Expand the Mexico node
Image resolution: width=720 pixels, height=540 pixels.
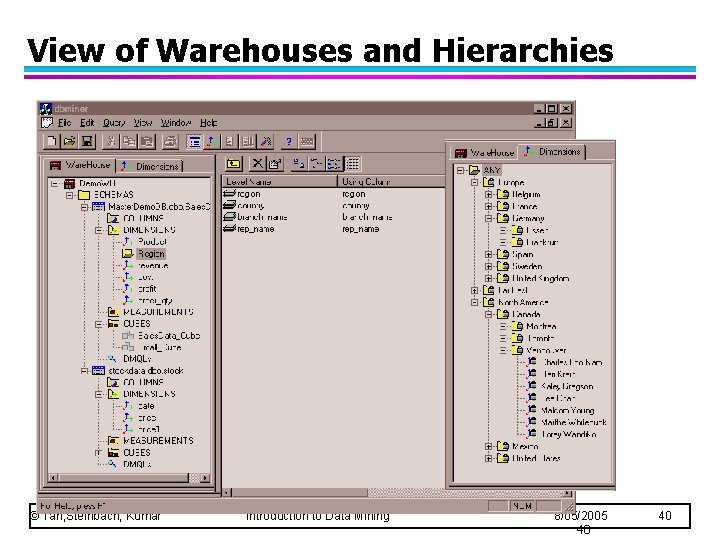489,446
